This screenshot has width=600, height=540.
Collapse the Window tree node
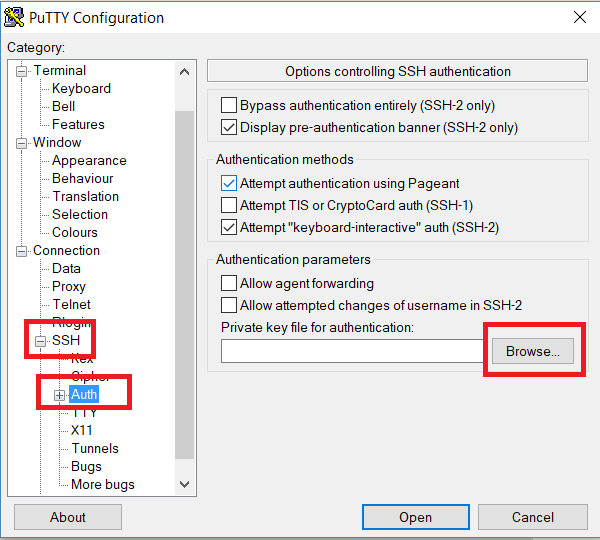(21, 144)
